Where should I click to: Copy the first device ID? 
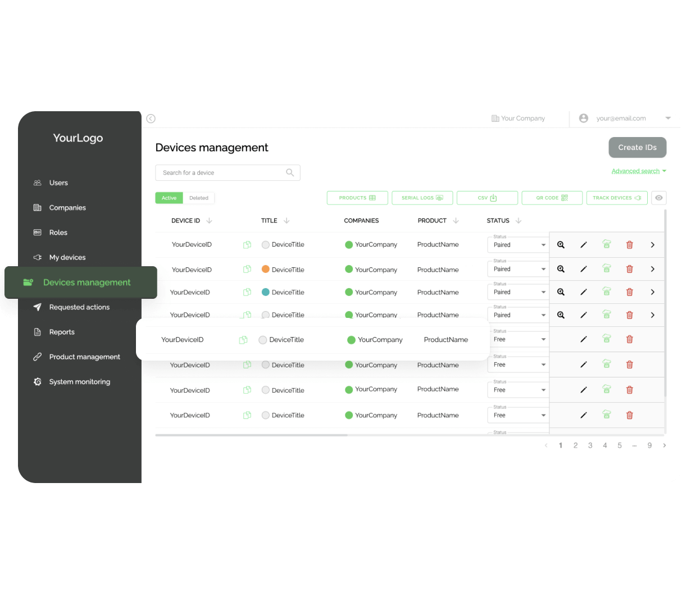pyautogui.click(x=247, y=244)
